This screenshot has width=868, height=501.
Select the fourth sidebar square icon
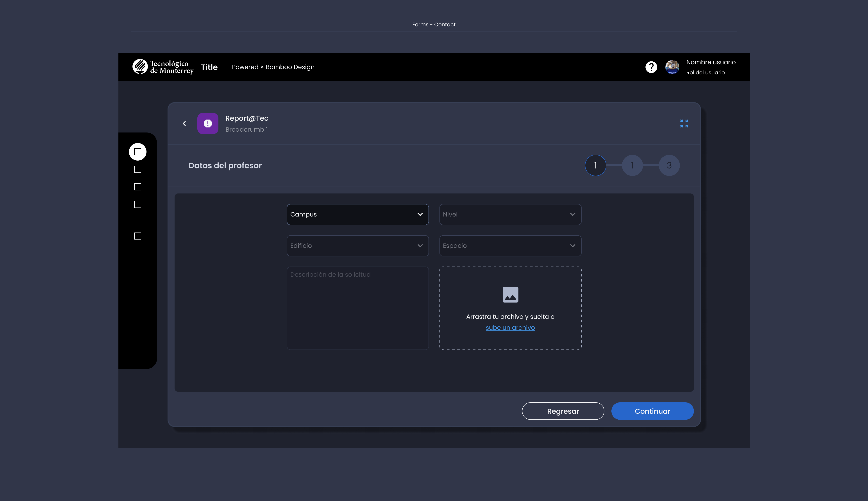pyautogui.click(x=138, y=204)
